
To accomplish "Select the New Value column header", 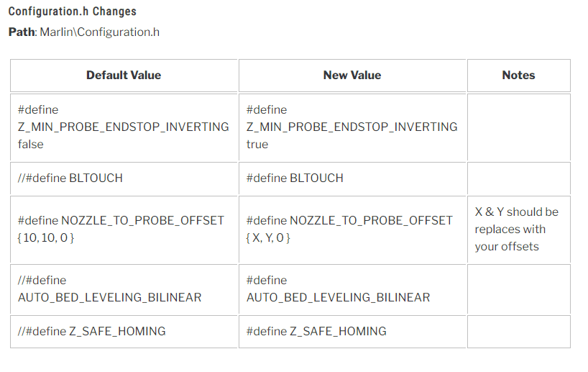I will click(x=352, y=76).
